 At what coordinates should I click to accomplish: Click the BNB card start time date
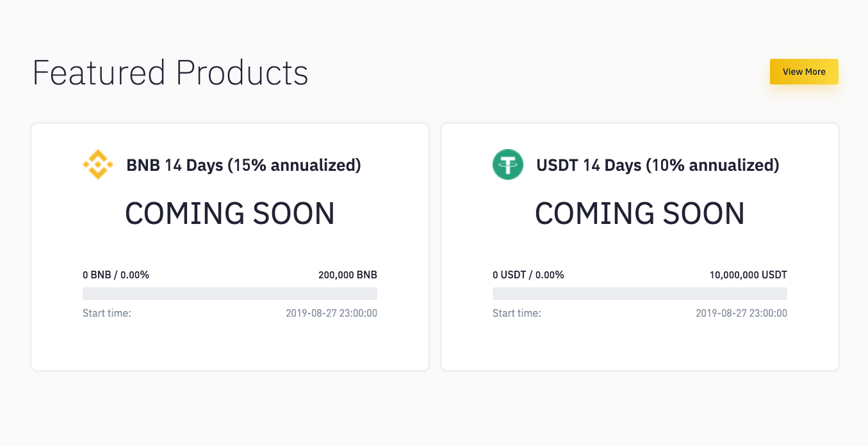coord(331,314)
